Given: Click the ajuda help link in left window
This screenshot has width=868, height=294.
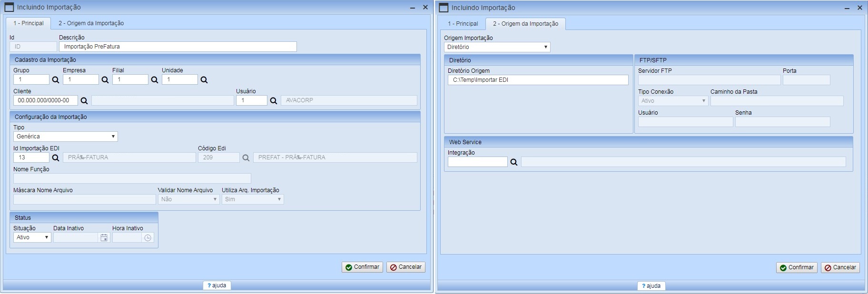Looking at the screenshot, I should pos(217,285).
